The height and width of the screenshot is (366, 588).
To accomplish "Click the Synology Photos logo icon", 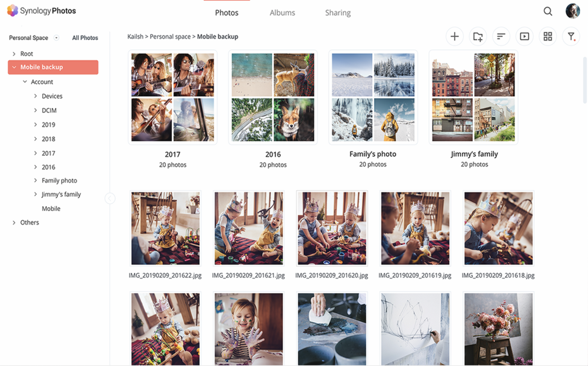I will click(x=12, y=10).
